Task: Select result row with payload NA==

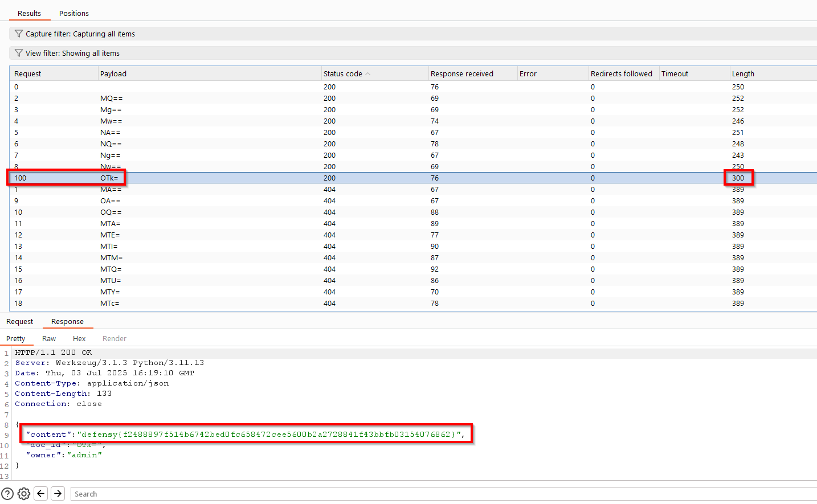Action: pyautogui.click(x=413, y=133)
